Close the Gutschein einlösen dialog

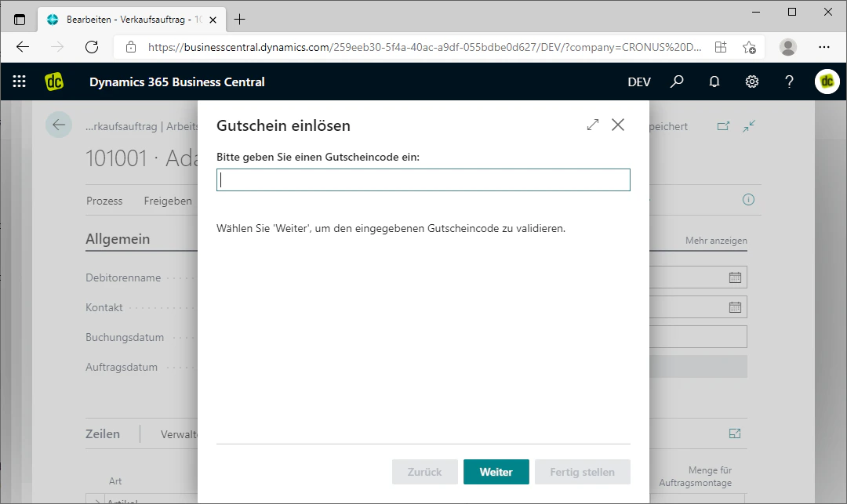[618, 125]
